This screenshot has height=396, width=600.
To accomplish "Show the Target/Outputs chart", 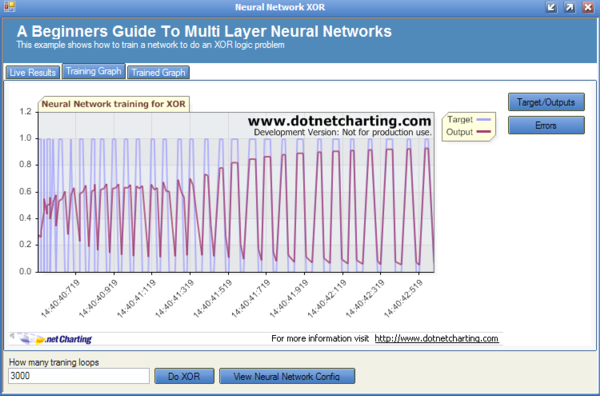I will tap(546, 102).
